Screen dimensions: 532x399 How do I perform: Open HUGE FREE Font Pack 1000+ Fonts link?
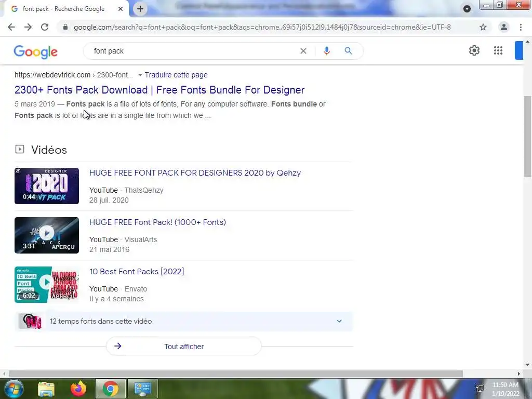pos(157,222)
